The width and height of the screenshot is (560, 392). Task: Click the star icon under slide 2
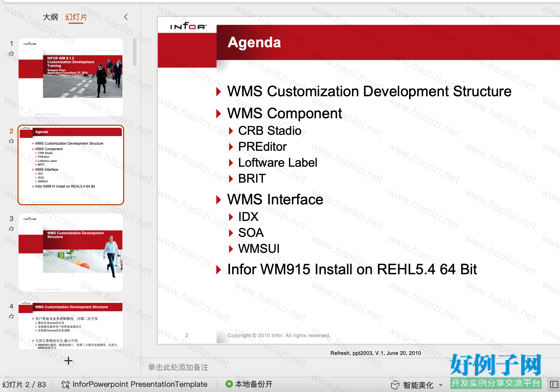pyautogui.click(x=11, y=141)
